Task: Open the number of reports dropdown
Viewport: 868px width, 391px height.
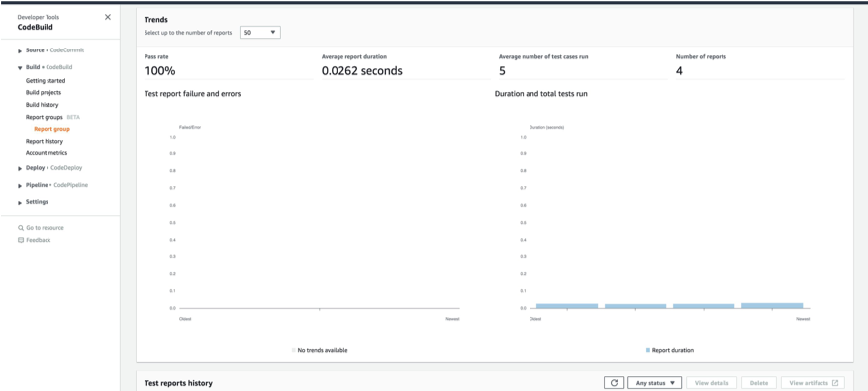Action: coord(260,32)
